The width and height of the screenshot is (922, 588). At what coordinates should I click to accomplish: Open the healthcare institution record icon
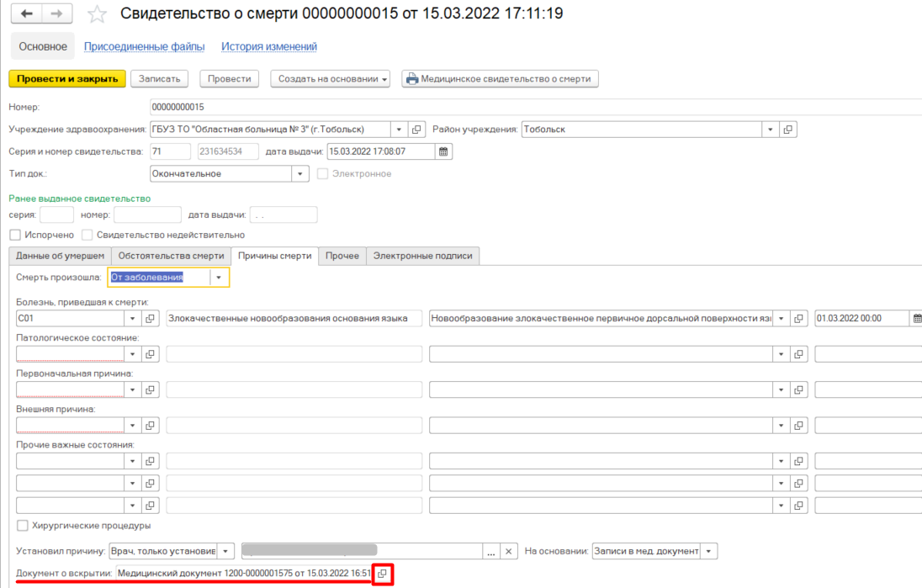coord(416,130)
